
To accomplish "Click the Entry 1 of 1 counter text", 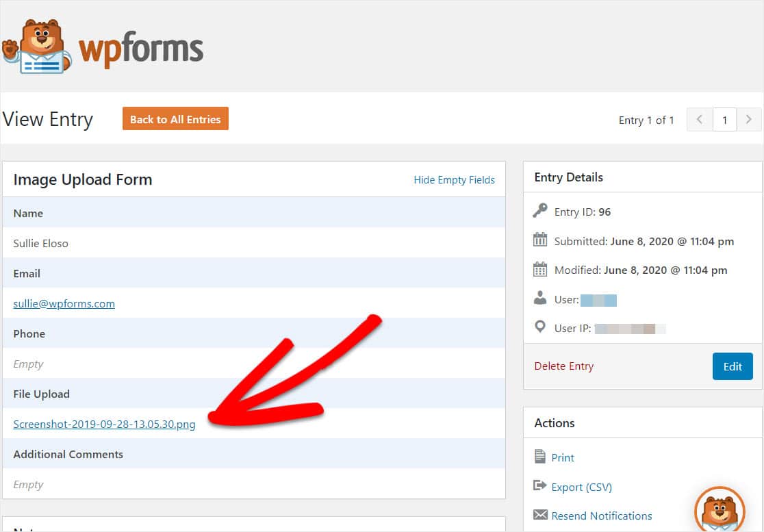I will tap(646, 121).
